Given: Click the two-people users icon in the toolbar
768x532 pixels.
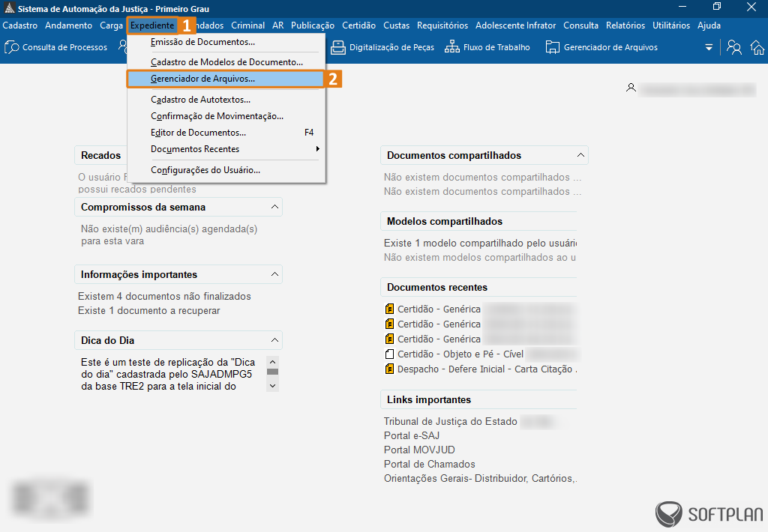Looking at the screenshot, I should [733, 47].
